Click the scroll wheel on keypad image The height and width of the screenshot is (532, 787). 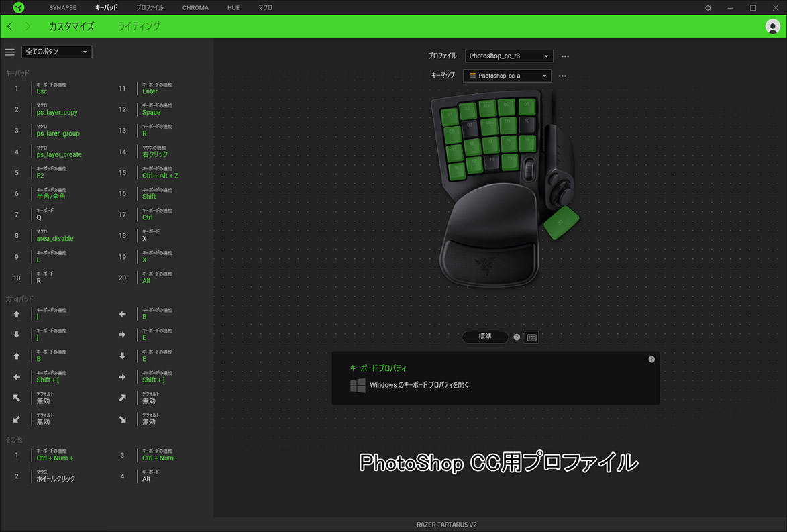point(529,170)
